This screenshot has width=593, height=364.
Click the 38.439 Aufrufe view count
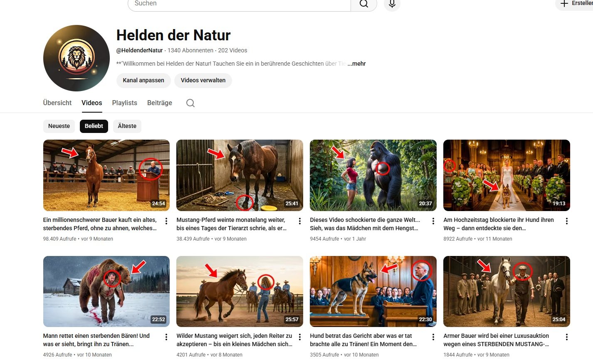[193, 239]
